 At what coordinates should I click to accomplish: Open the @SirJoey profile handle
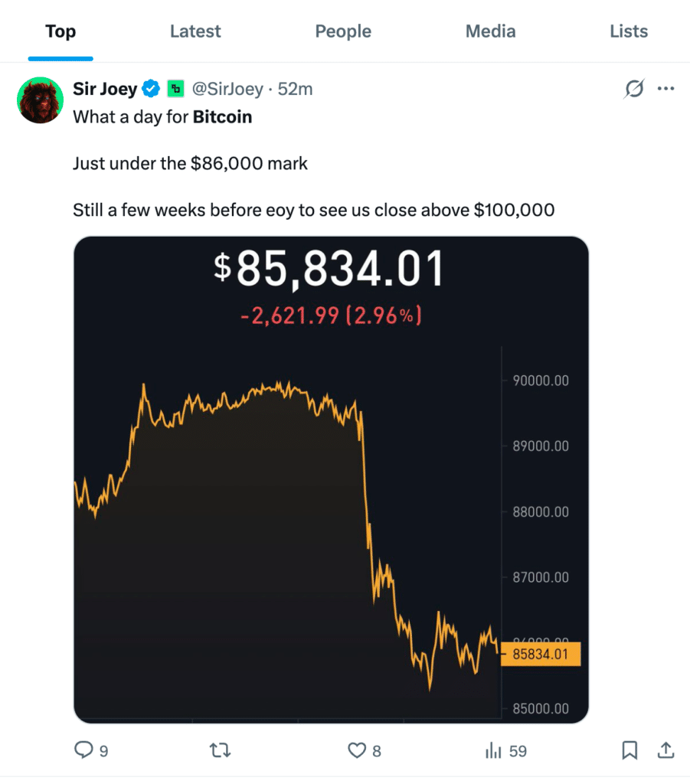click(227, 89)
